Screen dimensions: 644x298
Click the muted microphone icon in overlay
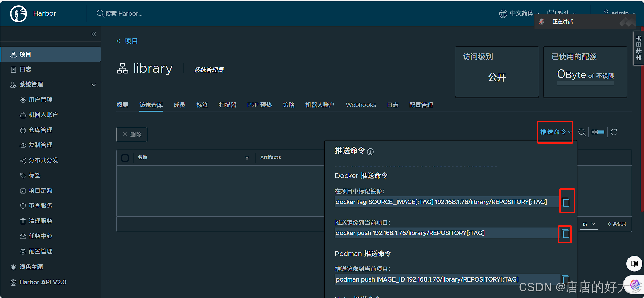[x=541, y=22]
